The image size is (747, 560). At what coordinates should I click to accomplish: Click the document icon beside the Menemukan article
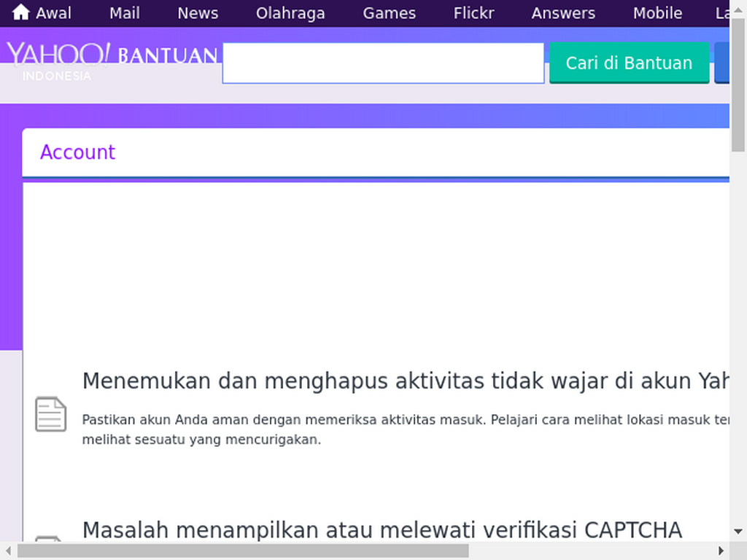50,414
